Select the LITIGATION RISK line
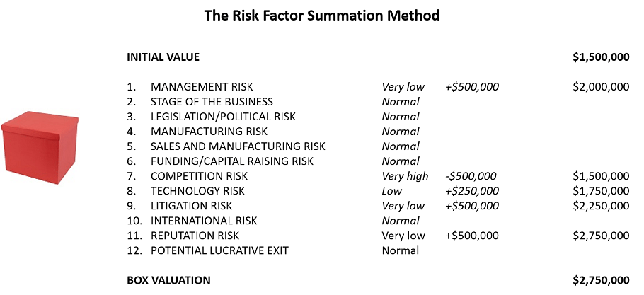 click(191, 206)
